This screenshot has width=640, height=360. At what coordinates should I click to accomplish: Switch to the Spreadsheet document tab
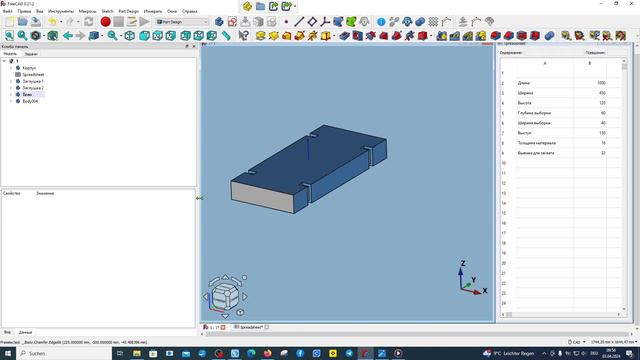[x=251, y=327]
